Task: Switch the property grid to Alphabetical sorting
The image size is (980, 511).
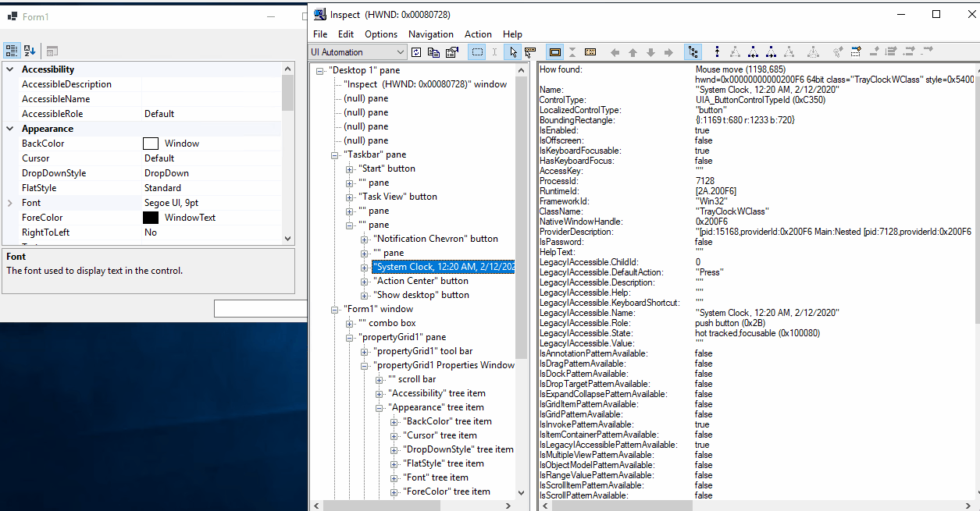Action: 30,51
